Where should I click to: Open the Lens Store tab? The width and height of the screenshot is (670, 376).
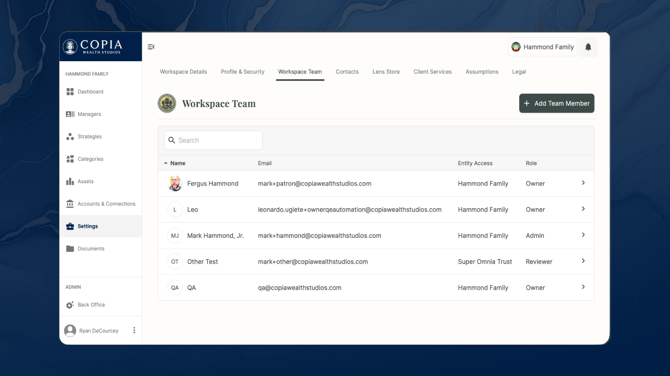pos(386,72)
